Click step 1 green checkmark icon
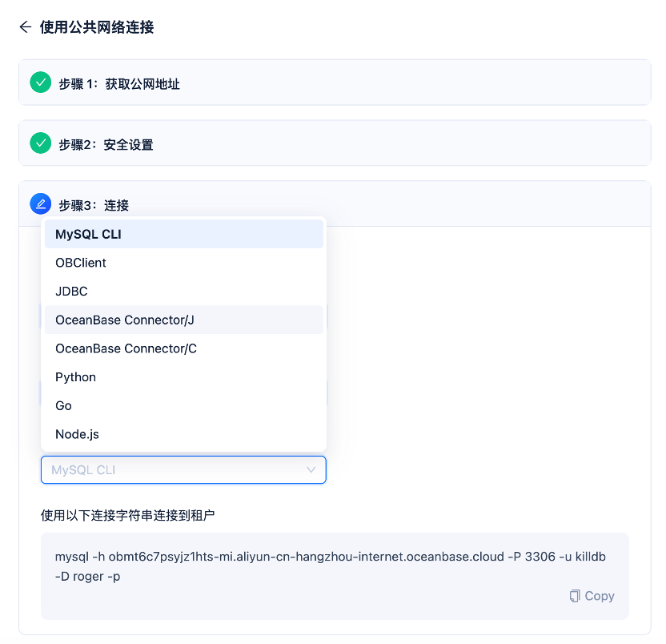Viewport: 666px width, 644px height. [40, 83]
